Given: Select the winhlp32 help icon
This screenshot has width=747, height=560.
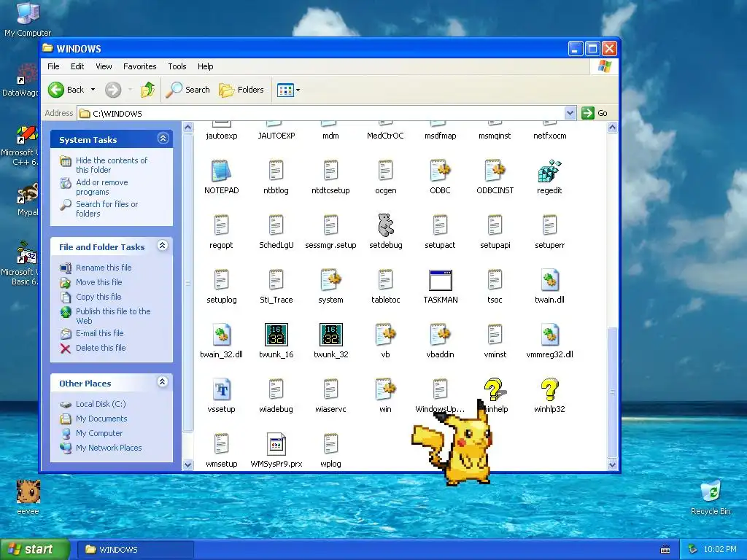Looking at the screenshot, I should pyautogui.click(x=549, y=389).
